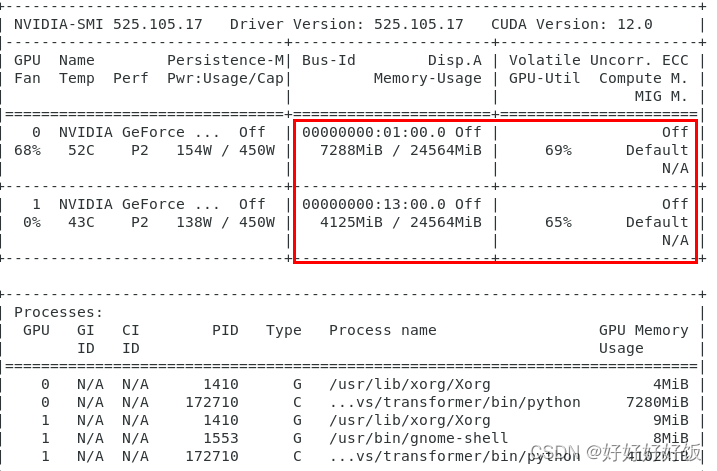Click the 7280MiB process memory value
The width and height of the screenshot is (717, 471).
click(657, 402)
